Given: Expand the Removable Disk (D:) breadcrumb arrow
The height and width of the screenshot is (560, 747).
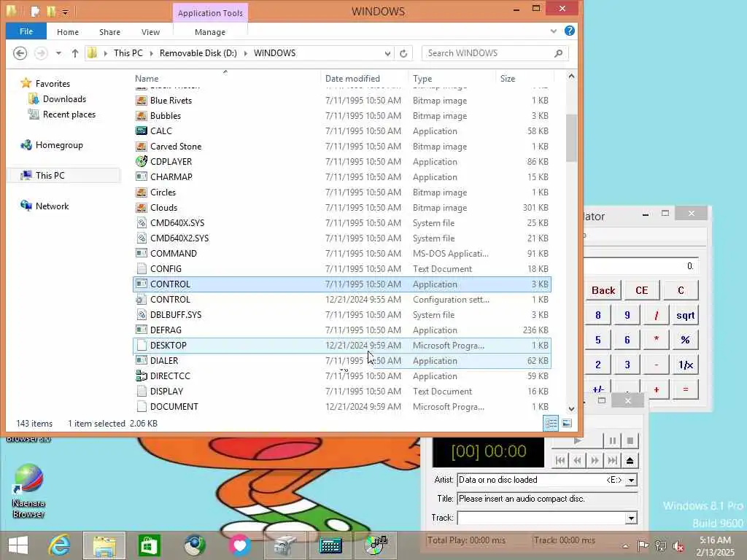Looking at the screenshot, I should 246,53.
